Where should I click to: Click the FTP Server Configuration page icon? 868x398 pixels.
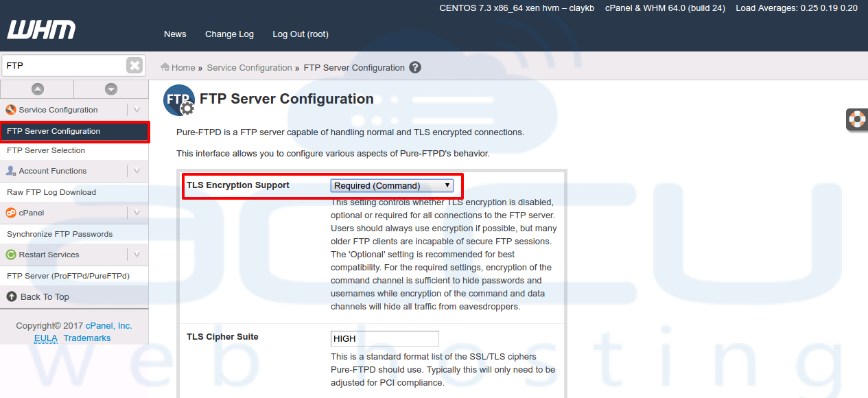click(x=178, y=100)
